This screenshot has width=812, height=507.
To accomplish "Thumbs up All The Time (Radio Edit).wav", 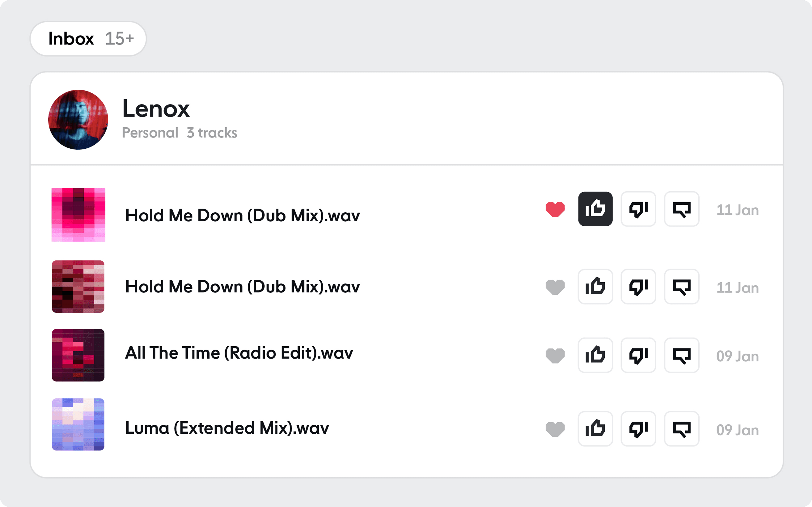I will (595, 355).
